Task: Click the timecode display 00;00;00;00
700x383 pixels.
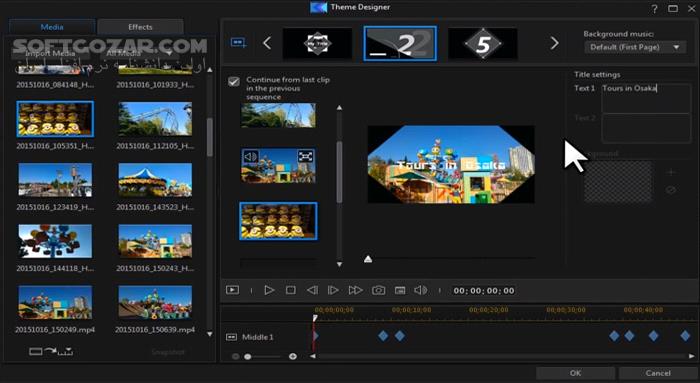Action: coord(484,291)
